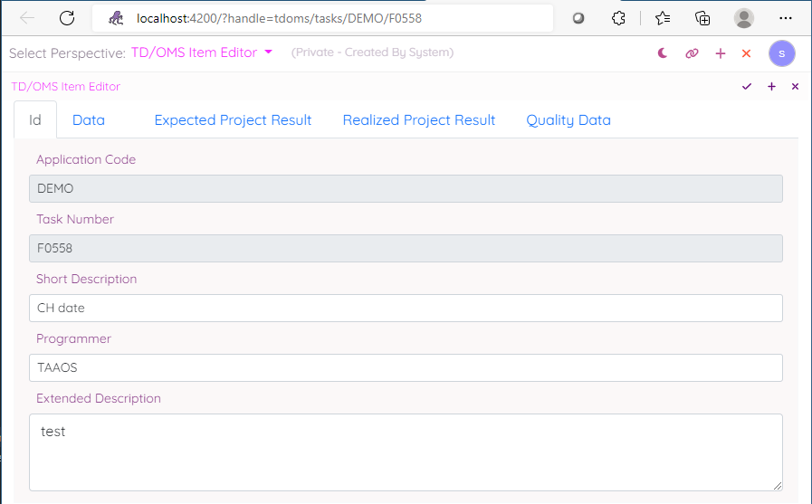
Task: Open the browser settings ellipsis menu
Action: pyautogui.click(x=786, y=18)
